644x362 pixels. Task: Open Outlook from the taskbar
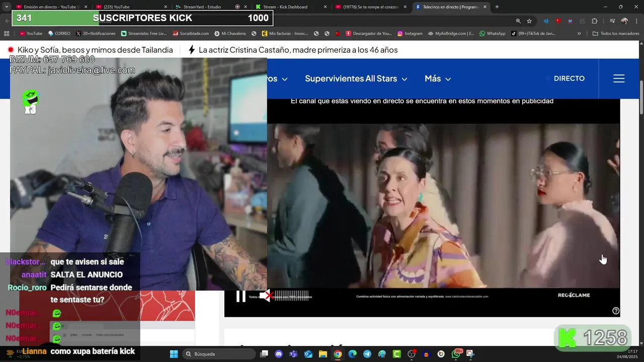(308, 354)
